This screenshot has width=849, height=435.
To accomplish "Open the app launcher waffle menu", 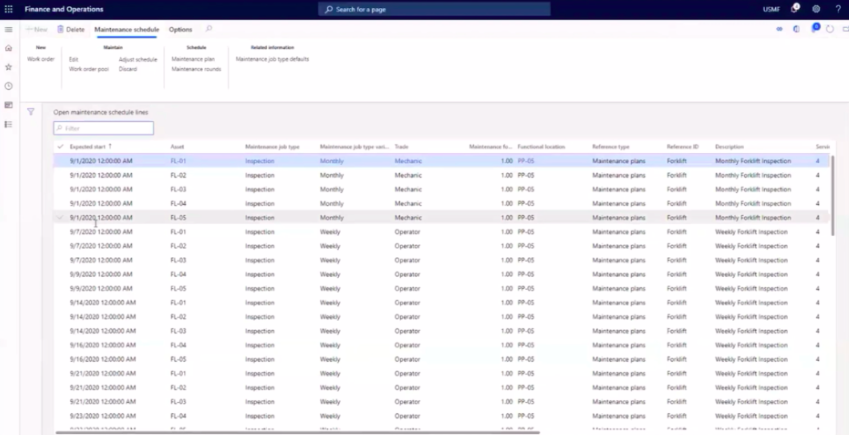I will coord(9,9).
